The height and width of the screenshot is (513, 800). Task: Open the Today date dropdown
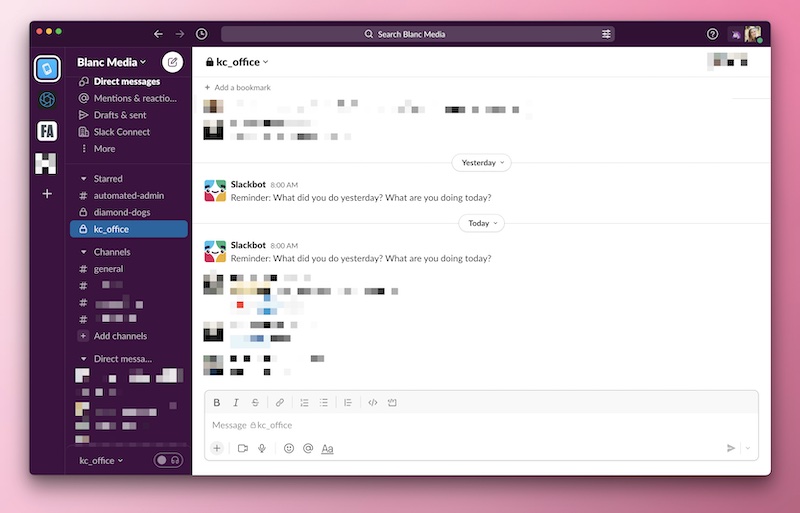(x=481, y=224)
